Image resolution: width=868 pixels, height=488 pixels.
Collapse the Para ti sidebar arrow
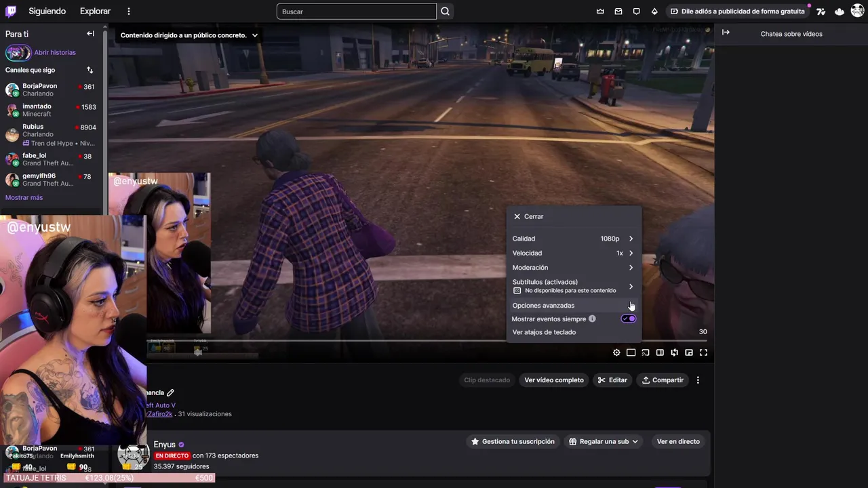90,34
